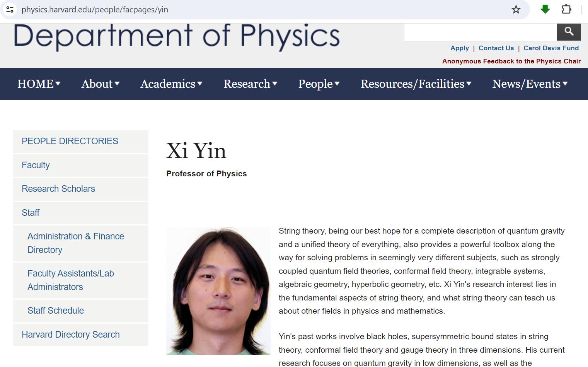Click the site information icon in address bar
Viewport: 588px width, 367px height.
point(10,10)
